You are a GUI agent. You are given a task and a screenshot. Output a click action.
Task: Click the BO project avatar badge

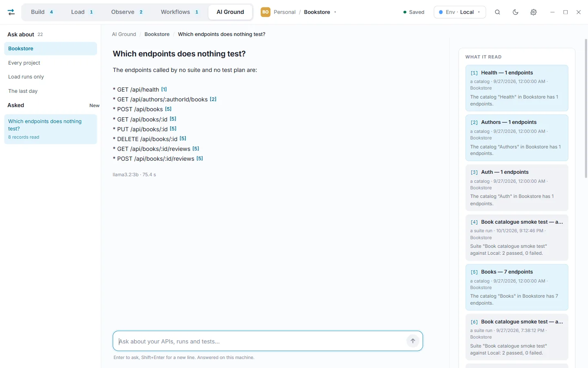point(265,12)
